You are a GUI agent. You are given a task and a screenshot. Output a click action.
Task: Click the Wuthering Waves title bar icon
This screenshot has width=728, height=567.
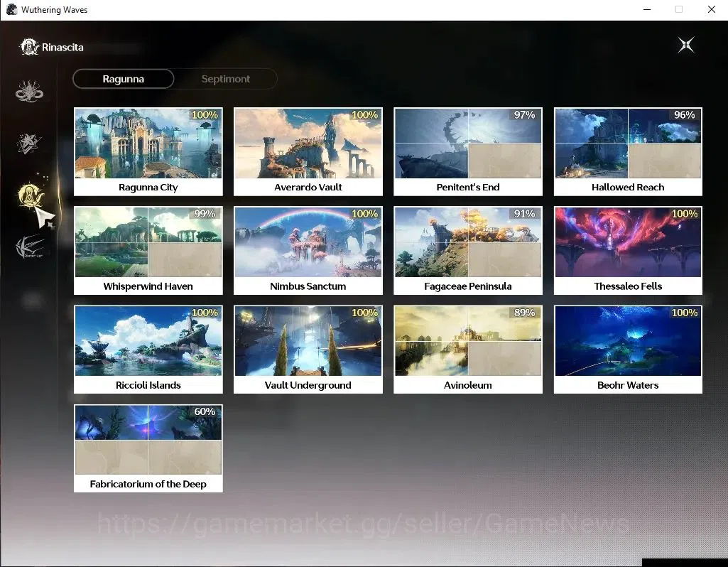pyautogui.click(x=11, y=9)
